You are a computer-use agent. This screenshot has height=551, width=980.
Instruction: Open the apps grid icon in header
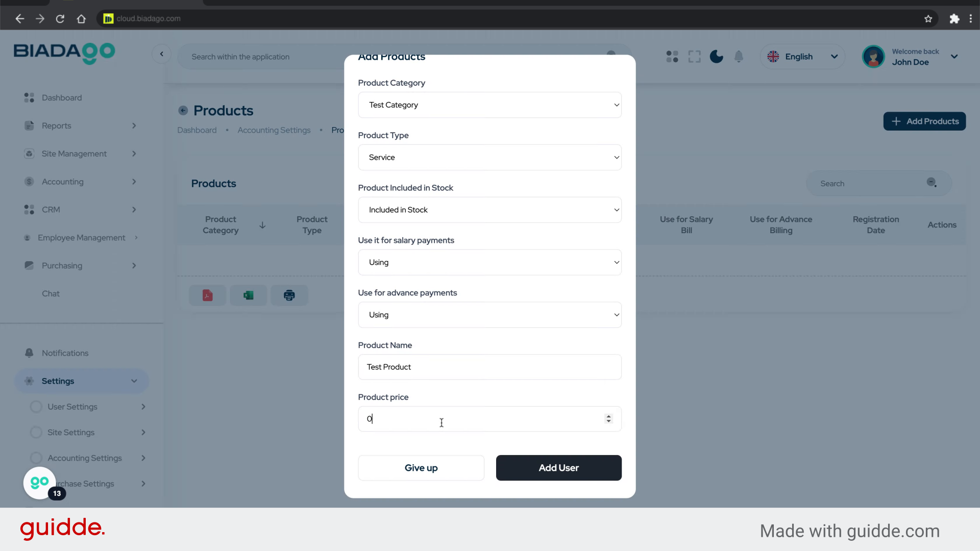(672, 57)
